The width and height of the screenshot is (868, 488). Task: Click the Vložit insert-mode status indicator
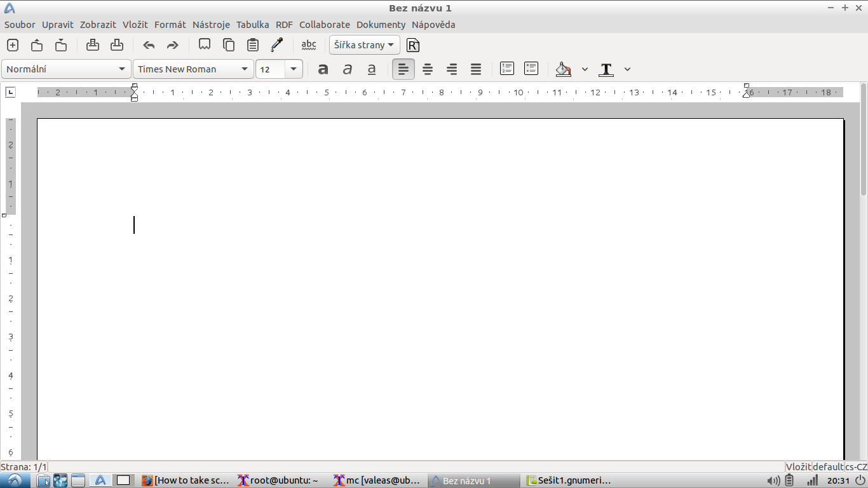click(798, 467)
